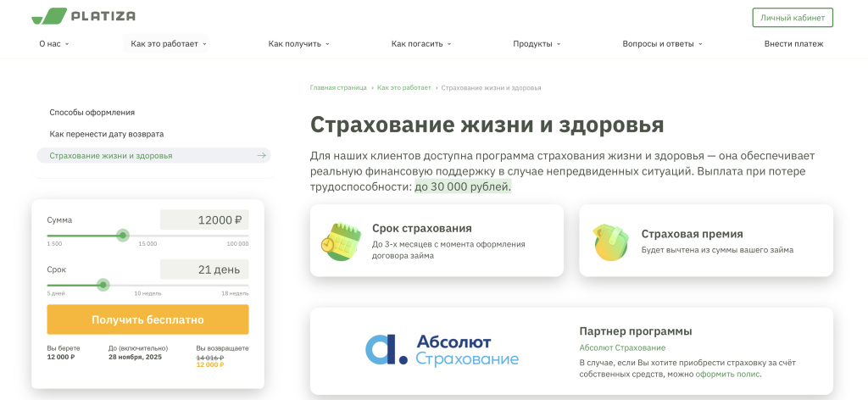Open Личный кабинет
This screenshot has height=400, width=868.
793,18
